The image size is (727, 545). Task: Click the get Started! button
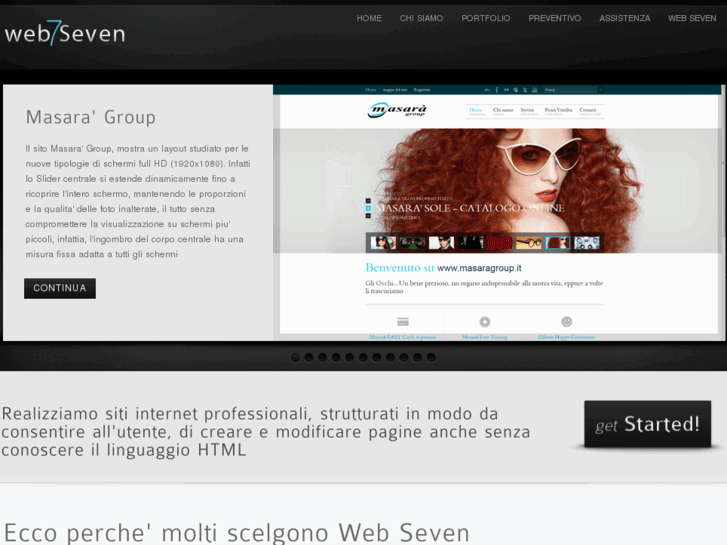647,424
